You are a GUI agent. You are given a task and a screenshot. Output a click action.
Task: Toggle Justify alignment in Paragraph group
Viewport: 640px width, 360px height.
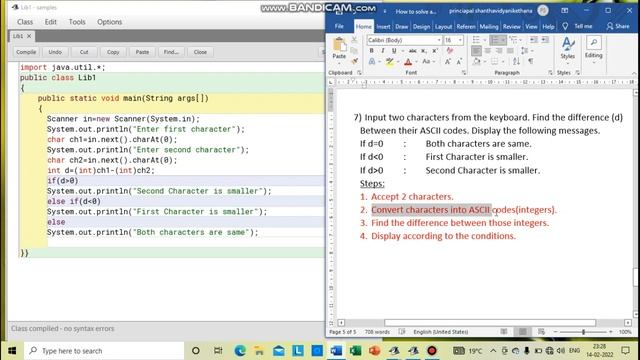(510, 51)
